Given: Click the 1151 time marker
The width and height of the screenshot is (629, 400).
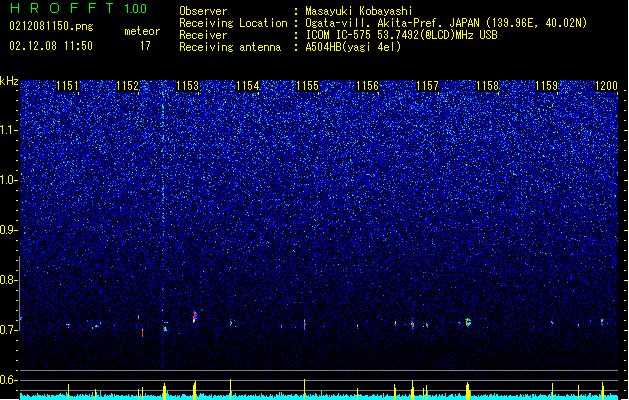Looking at the screenshot, I should 67,86.
